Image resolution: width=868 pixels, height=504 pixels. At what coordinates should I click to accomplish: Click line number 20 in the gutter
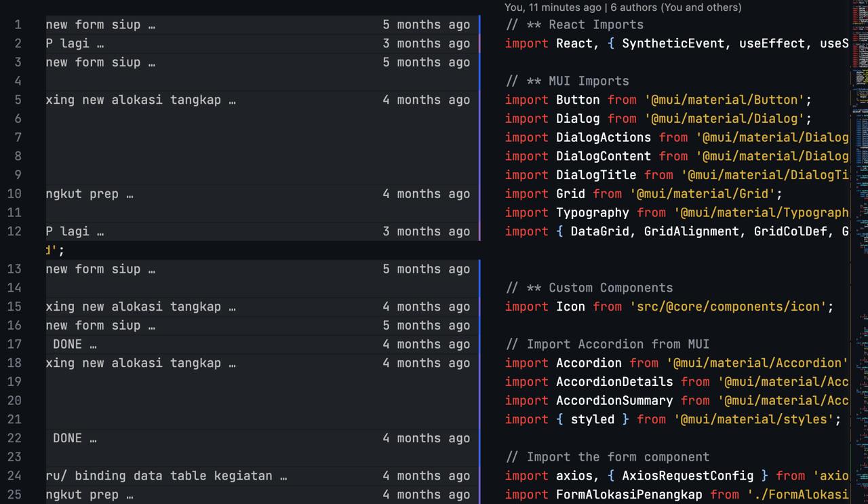(x=14, y=401)
